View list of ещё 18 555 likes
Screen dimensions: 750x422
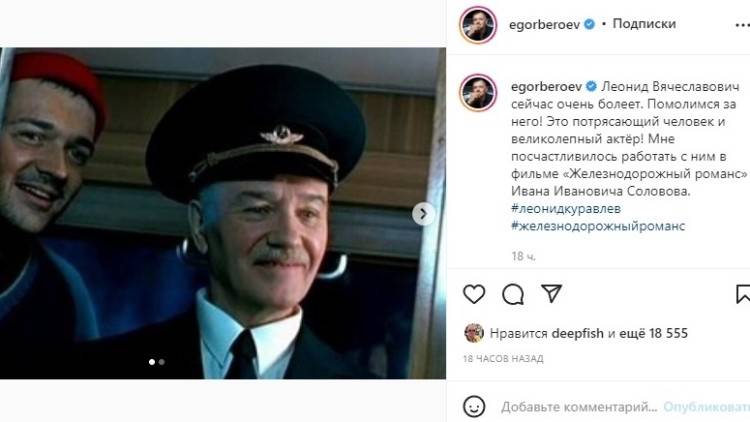click(653, 333)
